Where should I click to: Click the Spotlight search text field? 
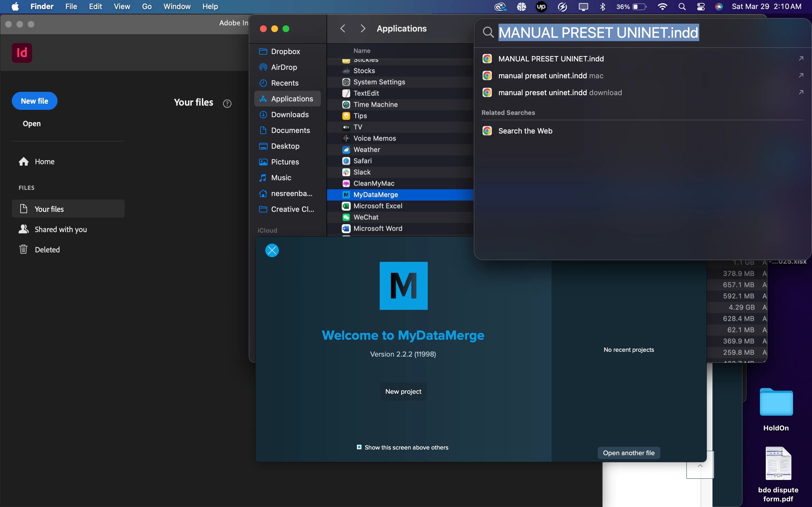(598, 32)
